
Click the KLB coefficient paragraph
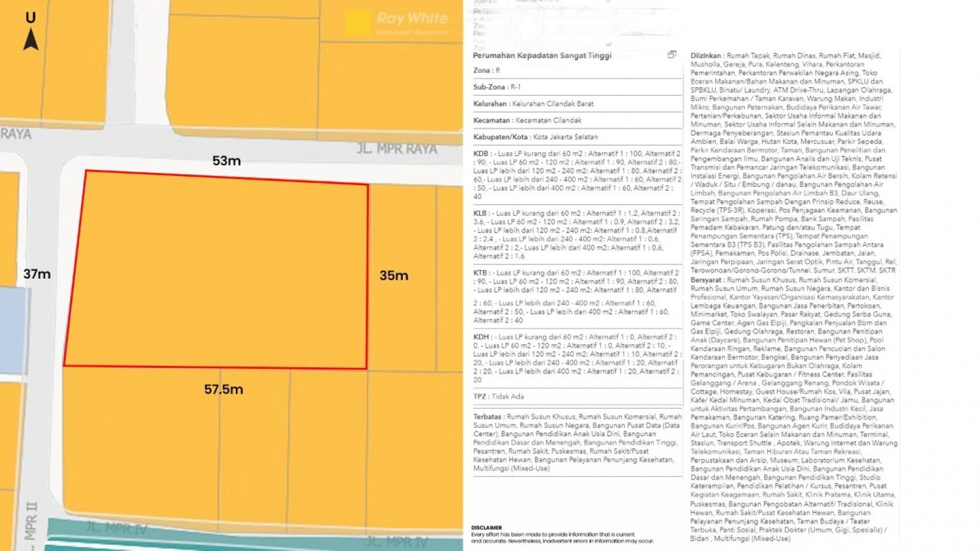577,235
